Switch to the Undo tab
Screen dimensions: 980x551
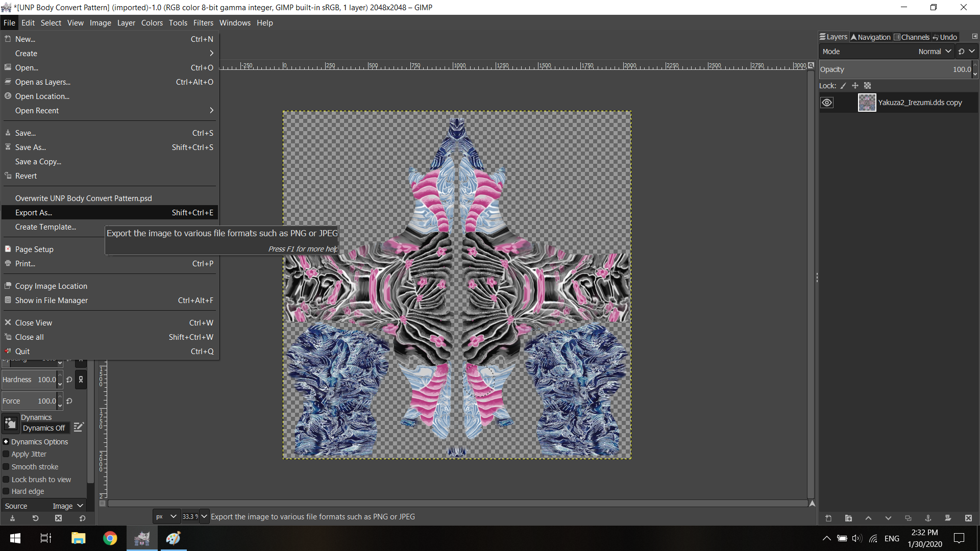coord(945,37)
